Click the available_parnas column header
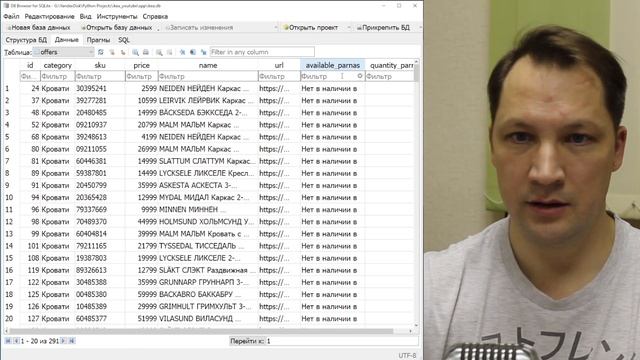 (x=332, y=65)
